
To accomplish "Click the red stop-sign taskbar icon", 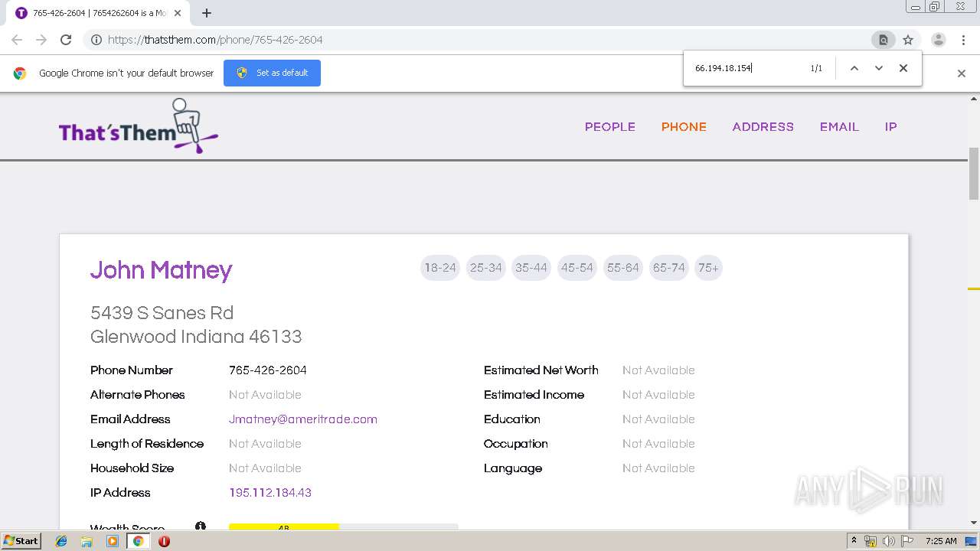I will pyautogui.click(x=164, y=541).
